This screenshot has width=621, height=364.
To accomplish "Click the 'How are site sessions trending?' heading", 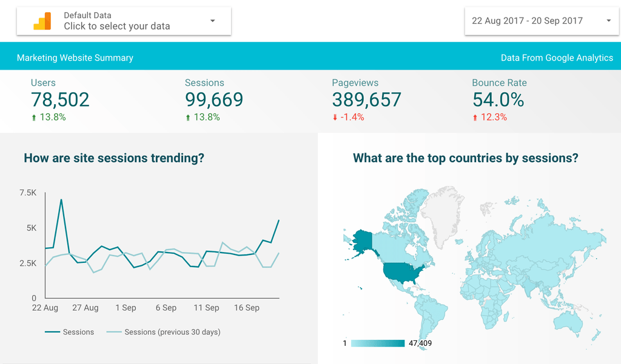I will [x=114, y=158].
